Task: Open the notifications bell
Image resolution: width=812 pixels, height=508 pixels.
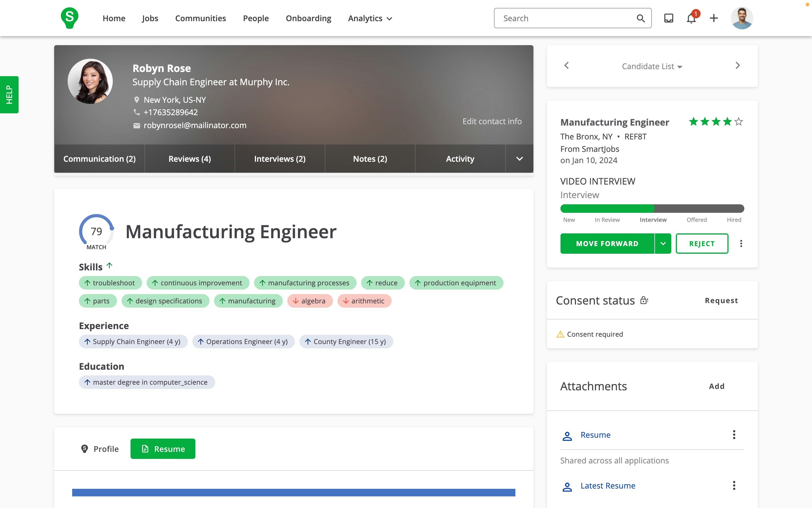Action: pos(691,18)
